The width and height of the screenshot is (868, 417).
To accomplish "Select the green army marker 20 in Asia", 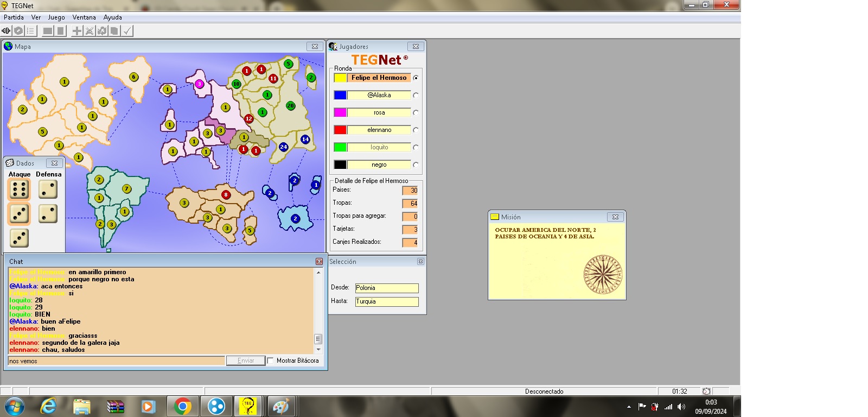I will tap(291, 105).
